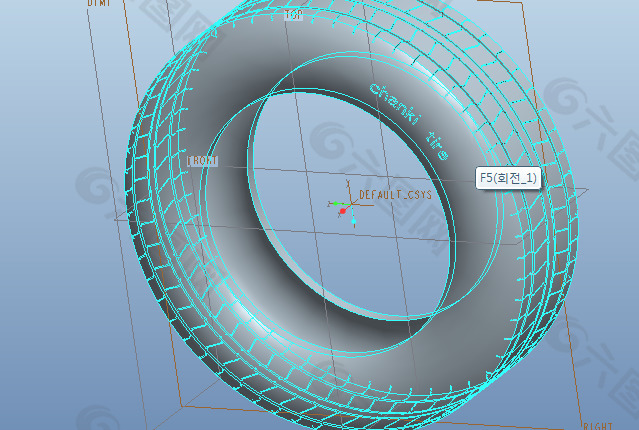Click the F5(회전_1) feature tooltip
This screenshot has width=639, height=430.
point(509,178)
